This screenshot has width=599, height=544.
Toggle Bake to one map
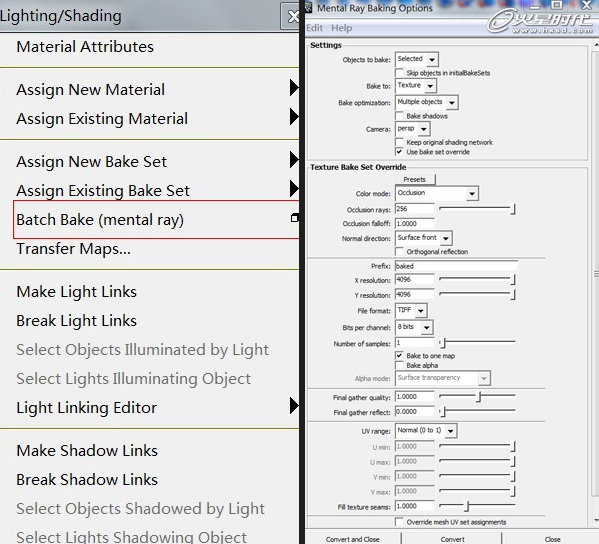pyautogui.click(x=400, y=356)
